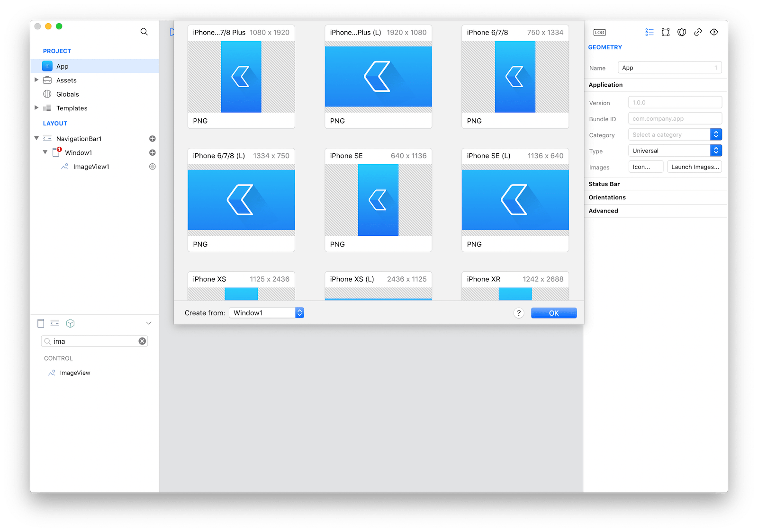Select the iPhone SE (L) launch image

click(515, 200)
